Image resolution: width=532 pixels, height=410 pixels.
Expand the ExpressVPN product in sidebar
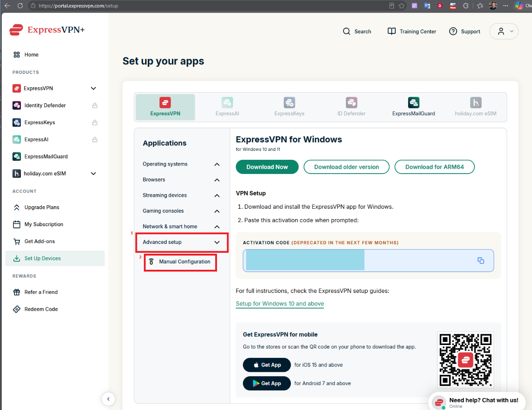(x=93, y=89)
